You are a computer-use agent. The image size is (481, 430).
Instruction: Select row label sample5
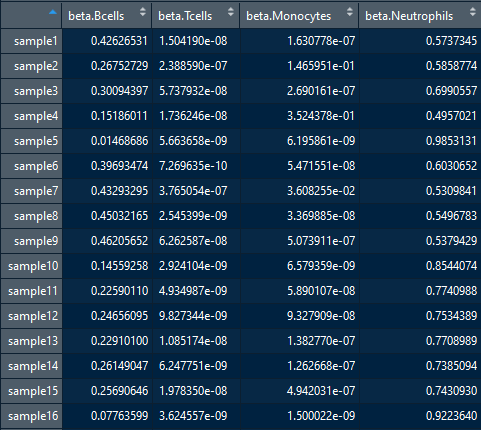point(36,141)
